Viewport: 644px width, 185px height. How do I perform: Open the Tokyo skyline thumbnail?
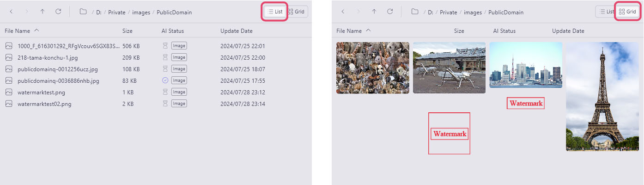[x=526, y=65]
